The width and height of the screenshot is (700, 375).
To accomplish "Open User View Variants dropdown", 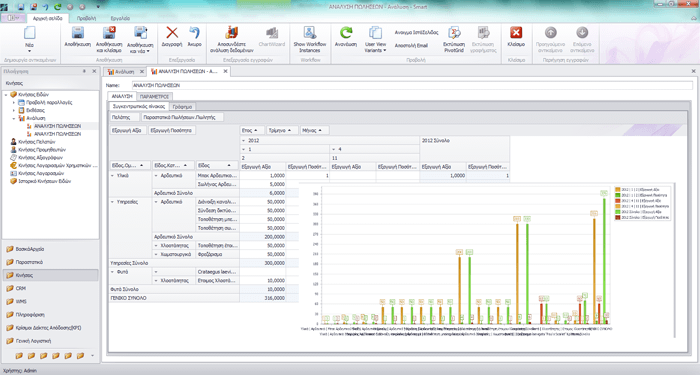I will point(375,39).
